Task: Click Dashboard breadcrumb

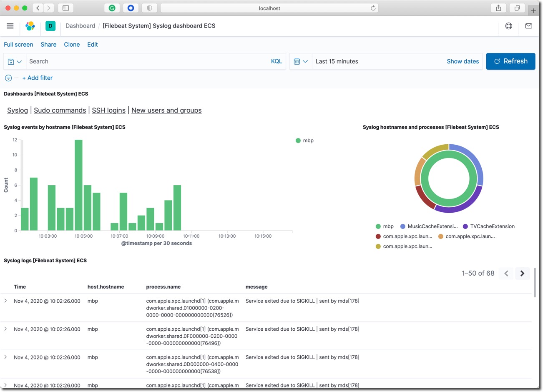Action: pos(80,26)
